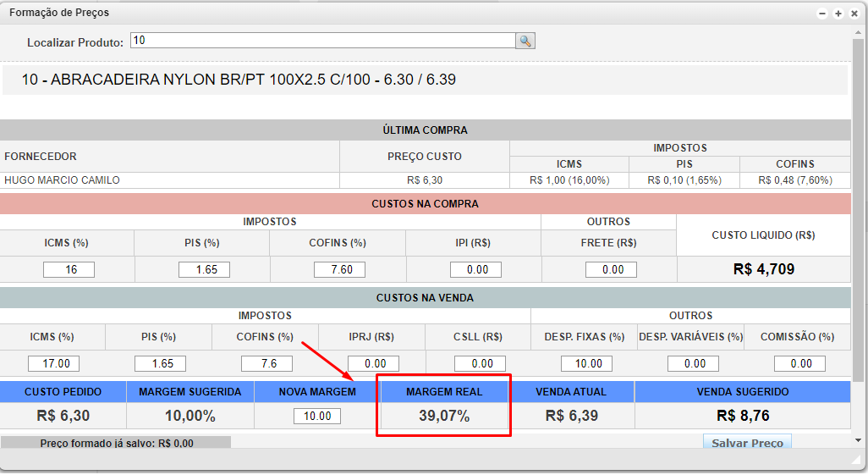Minimize the Formação de Preços window
This screenshot has width=868, height=475.
pyautogui.click(x=822, y=14)
